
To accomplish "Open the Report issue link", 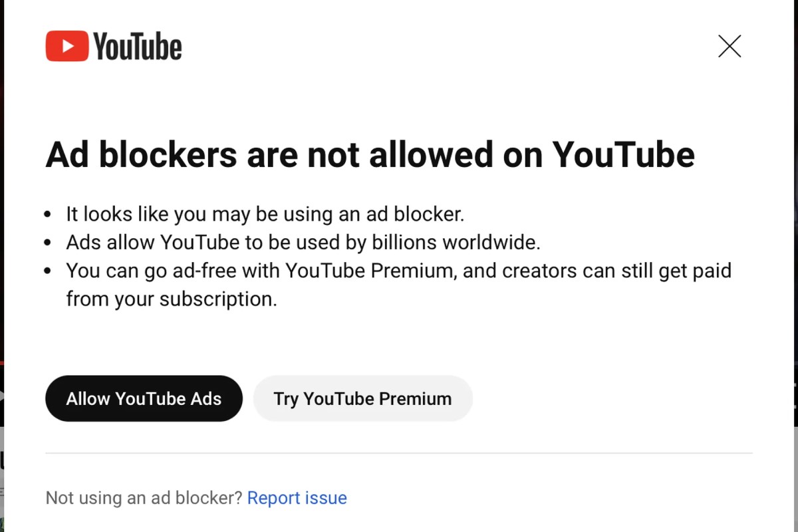I will 297,497.
